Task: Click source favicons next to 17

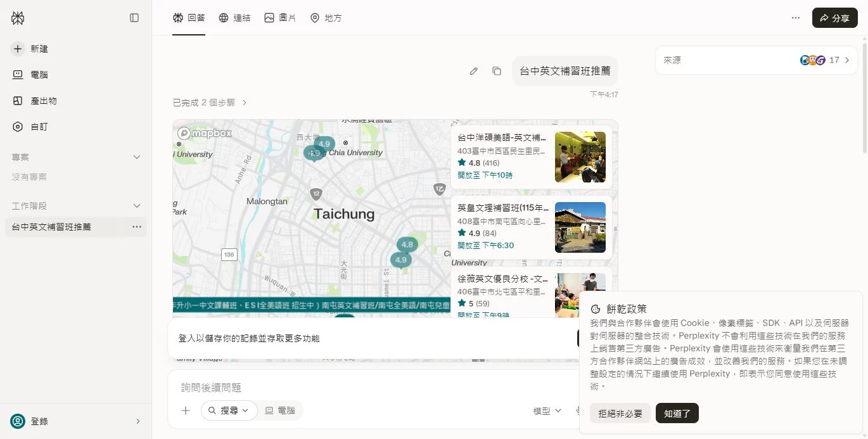Action: (813, 60)
